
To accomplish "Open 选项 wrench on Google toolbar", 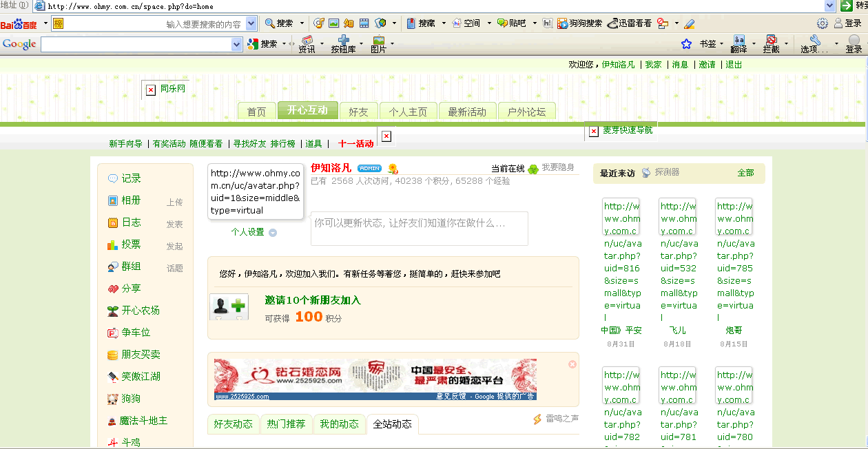I will pyautogui.click(x=815, y=45).
